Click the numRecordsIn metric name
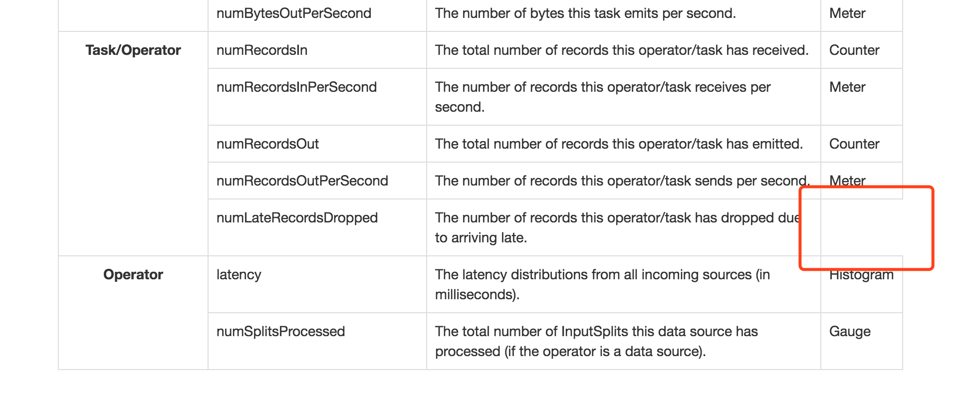 [x=262, y=50]
